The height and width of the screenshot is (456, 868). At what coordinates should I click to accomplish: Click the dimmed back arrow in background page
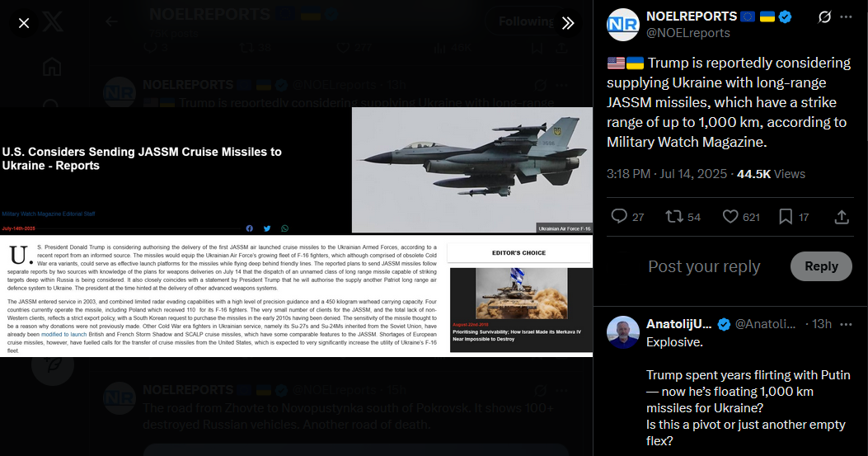[x=112, y=21]
